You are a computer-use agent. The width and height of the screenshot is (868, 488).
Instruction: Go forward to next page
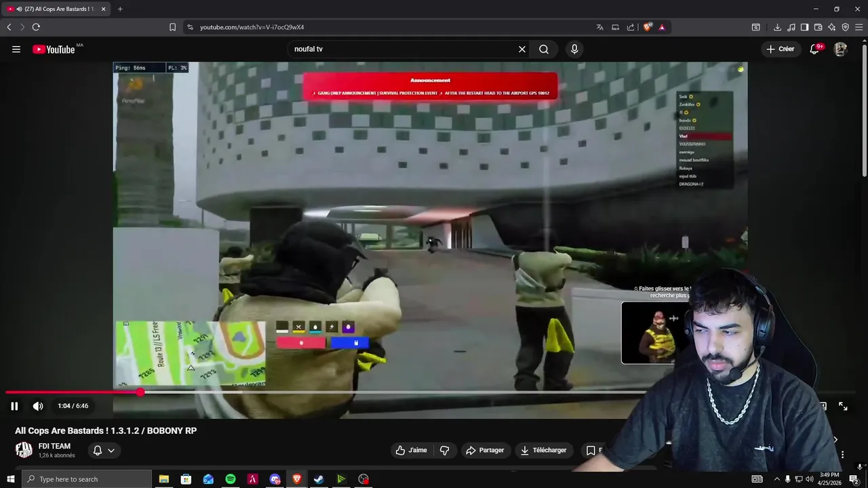pos(22,27)
